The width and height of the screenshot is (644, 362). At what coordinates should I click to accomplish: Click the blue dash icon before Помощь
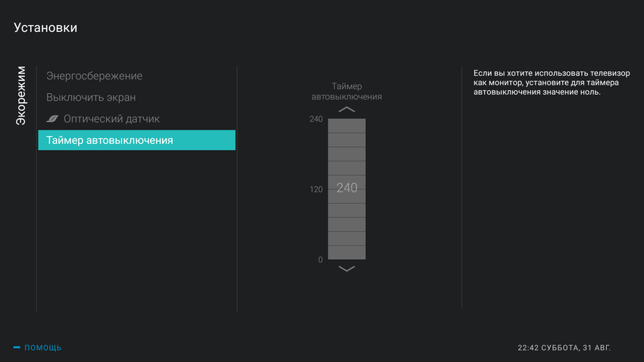point(17,348)
